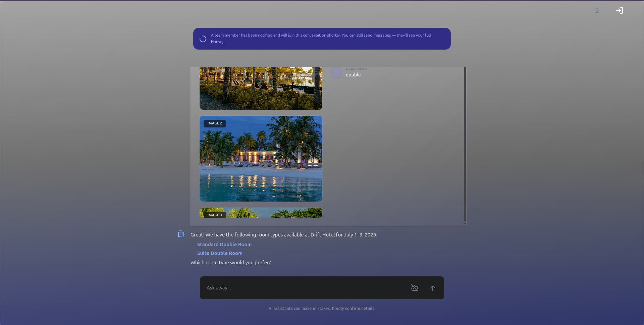This screenshot has width=644, height=325.
Task: Open the partially visible Image 3 photo
Action: click(261, 213)
